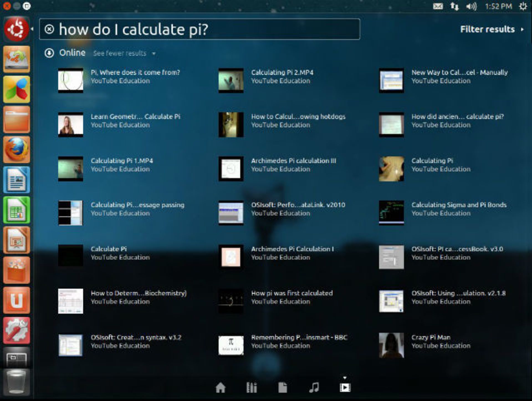Open the session gear menu top right
This screenshot has width=532, height=401.
(x=523, y=6)
